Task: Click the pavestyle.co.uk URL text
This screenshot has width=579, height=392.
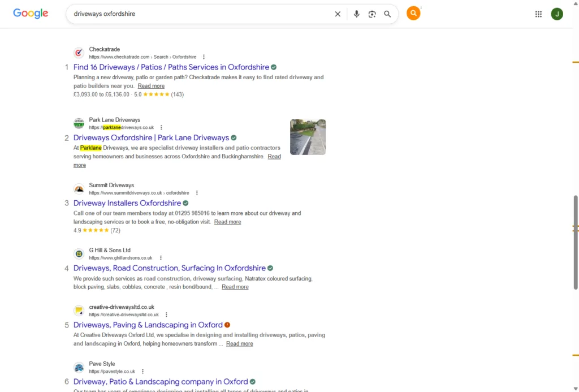Action: 112,372
